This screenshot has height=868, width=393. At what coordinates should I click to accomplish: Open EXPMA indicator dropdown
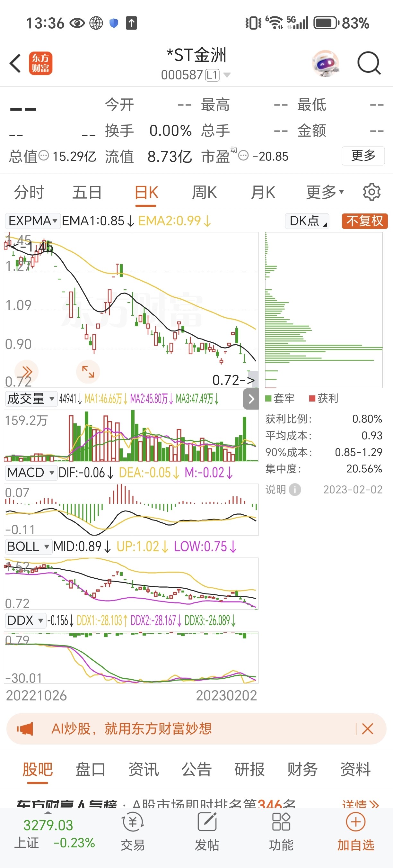point(33,221)
